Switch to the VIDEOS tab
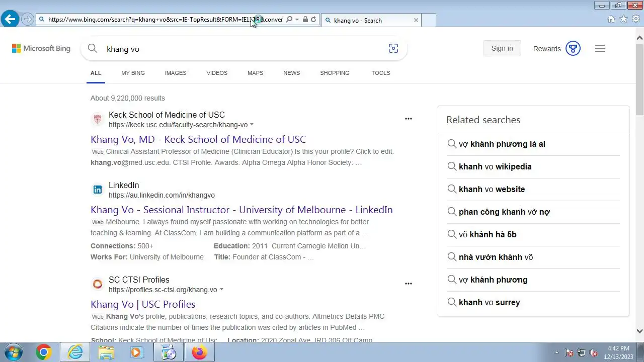Image resolution: width=644 pixels, height=362 pixels. (217, 73)
